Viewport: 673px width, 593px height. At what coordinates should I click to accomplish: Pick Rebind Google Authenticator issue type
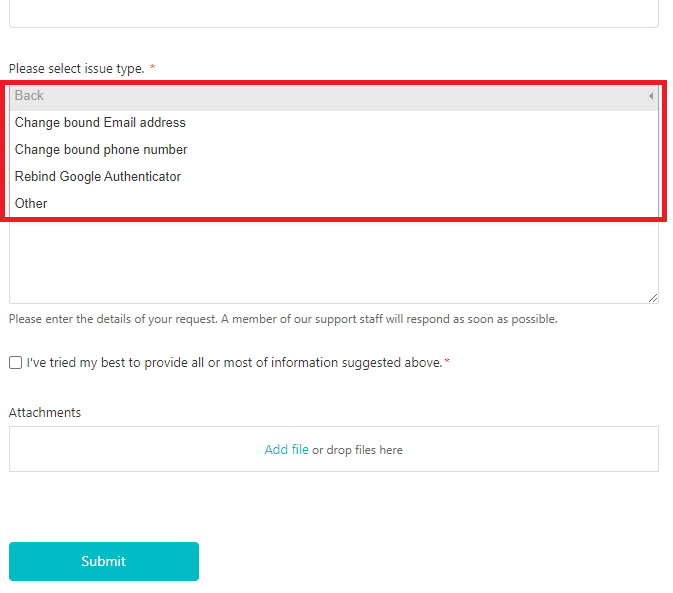tap(98, 177)
